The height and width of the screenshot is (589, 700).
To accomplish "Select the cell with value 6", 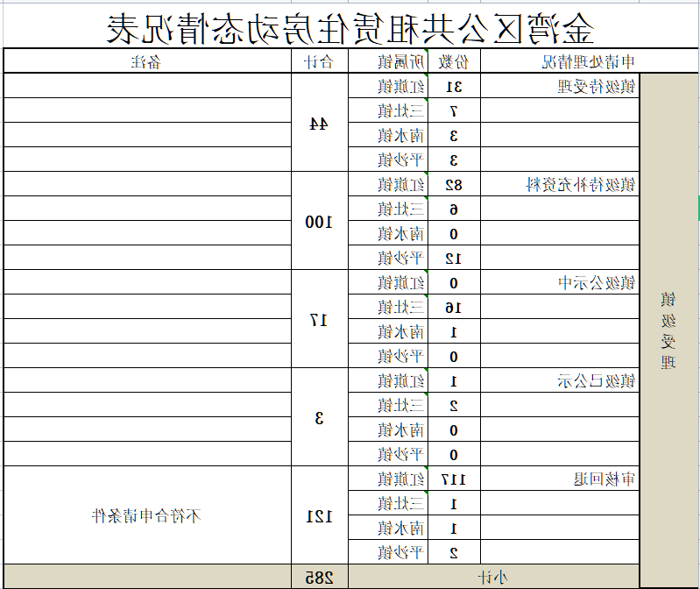I will point(454,209).
